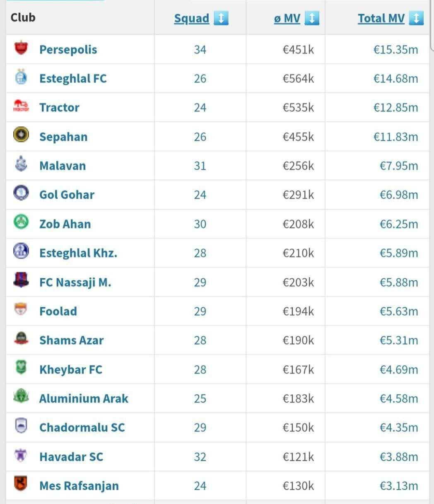Open the Shams Azar club link
Image resolution: width=434 pixels, height=504 pixels.
tap(71, 340)
